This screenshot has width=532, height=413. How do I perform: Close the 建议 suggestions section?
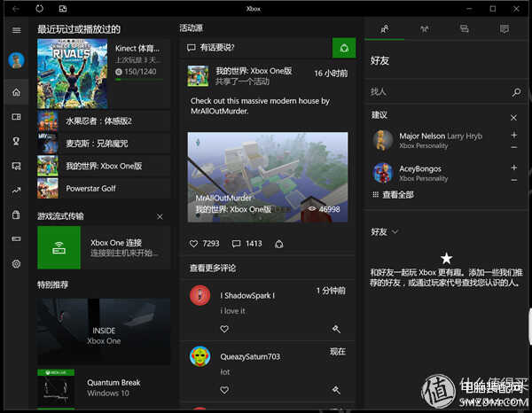tap(513, 117)
